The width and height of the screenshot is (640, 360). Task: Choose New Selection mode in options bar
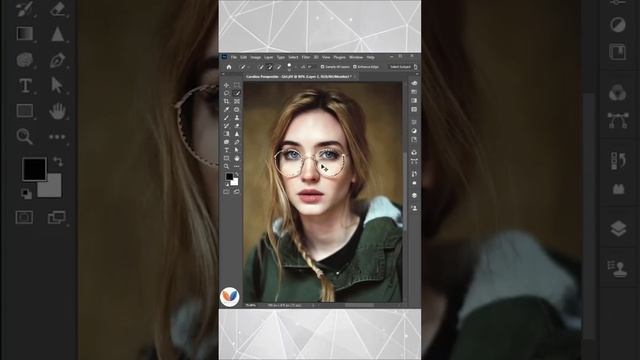261,67
